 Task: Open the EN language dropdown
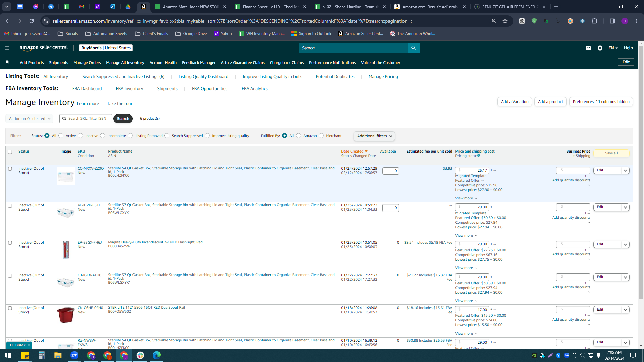coord(613,48)
